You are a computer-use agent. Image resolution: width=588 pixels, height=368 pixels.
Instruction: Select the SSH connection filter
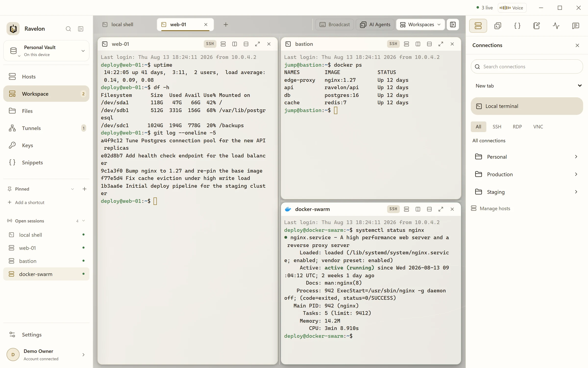[x=497, y=127]
